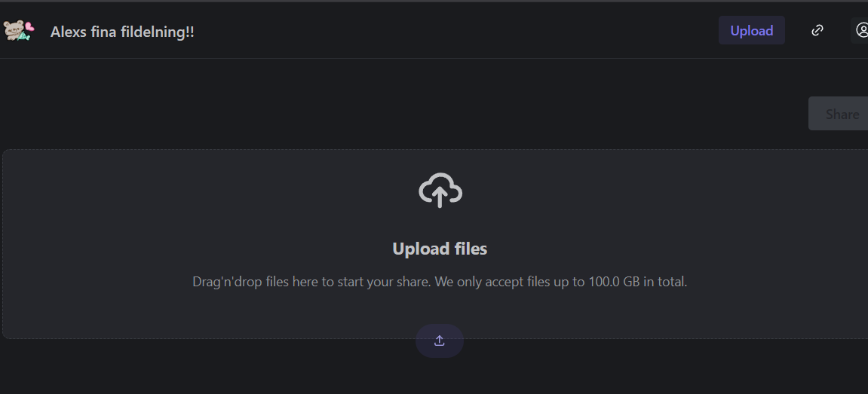Image resolution: width=868 pixels, height=394 pixels.
Task: Click empty dropzone area left of cloud
Action: (x=189, y=196)
